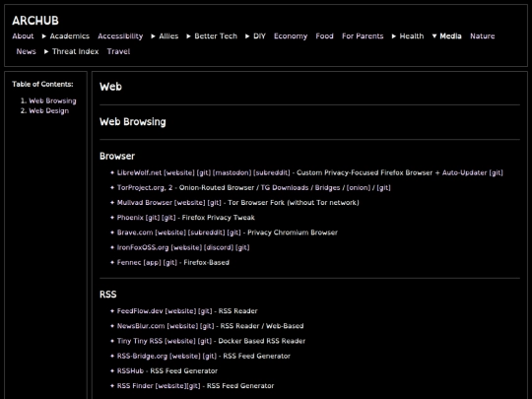Open the Economy page
Image resolution: width=532 pixels, height=399 pixels.
click(291, 36)
